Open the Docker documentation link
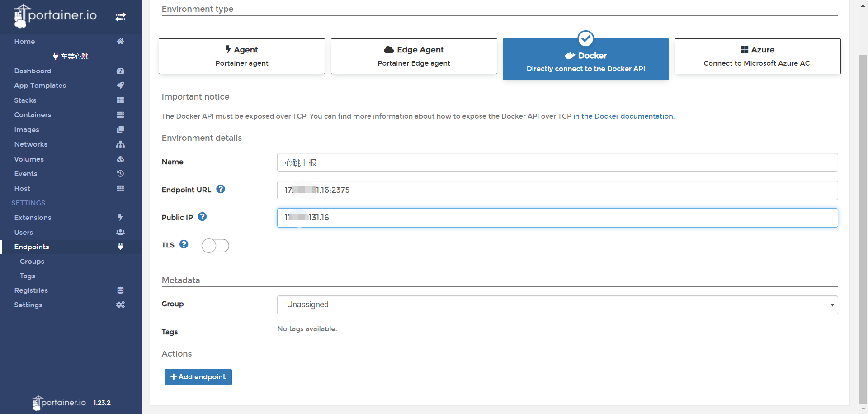Image resolution: width=868 pixels, height=414 pixels. point(623,116)
